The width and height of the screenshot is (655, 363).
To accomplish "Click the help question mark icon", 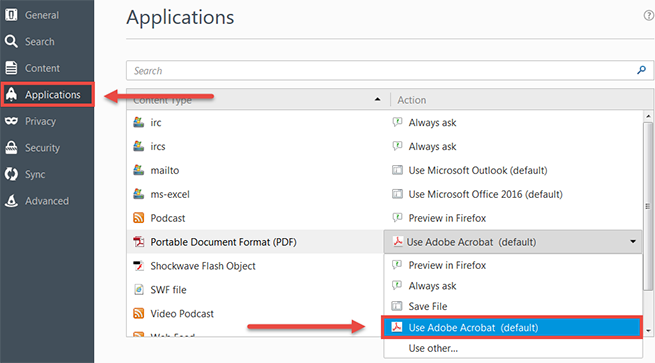I will point(649,15).
